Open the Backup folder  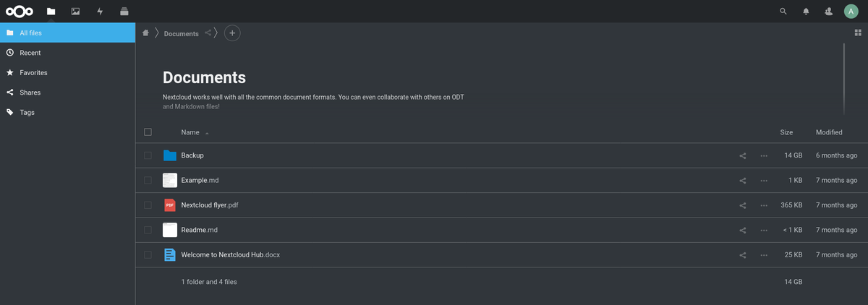click(x=192, y=155)
